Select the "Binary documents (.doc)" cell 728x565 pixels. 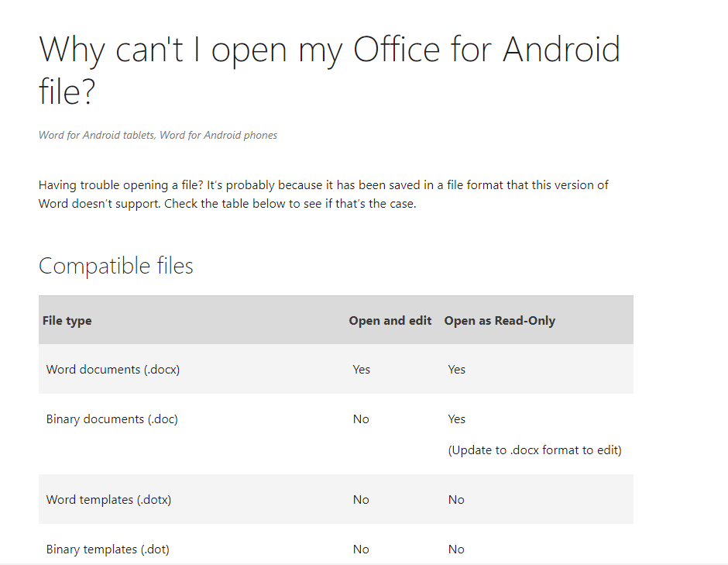point(112,419)
